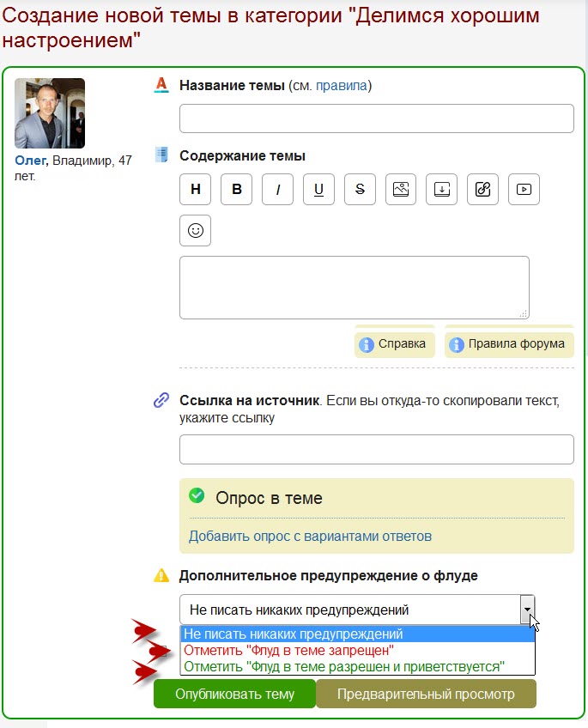Insert a hyperlink via link icon
The image size is (588, 728).
pos(482,190)
